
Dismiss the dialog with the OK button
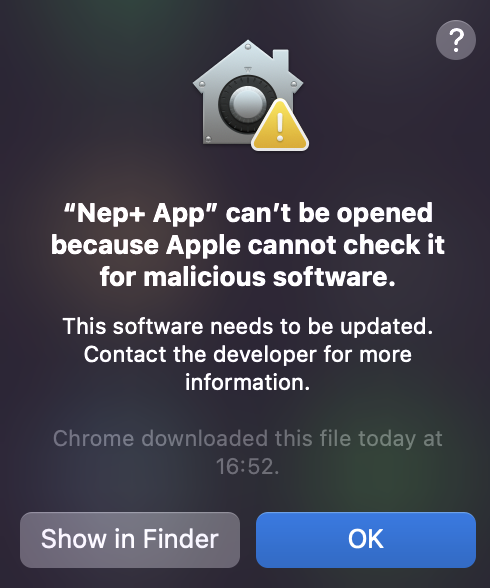click(366, 540)
